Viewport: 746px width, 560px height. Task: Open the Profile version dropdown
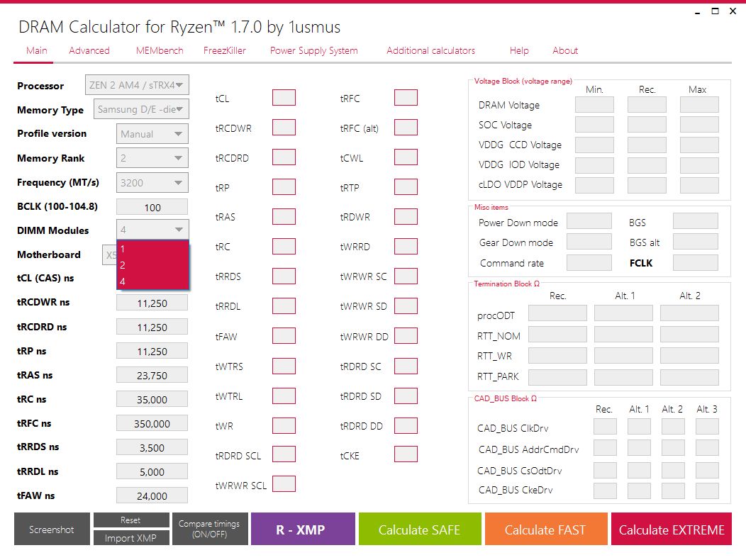152,134
